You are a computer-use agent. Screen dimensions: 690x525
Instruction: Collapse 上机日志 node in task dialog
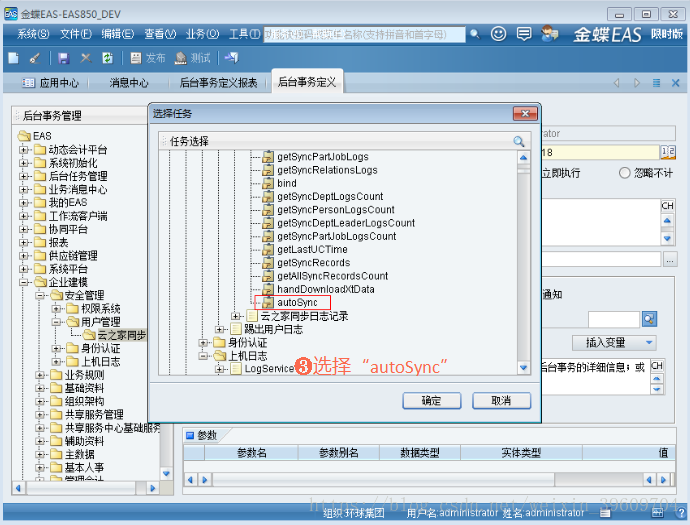point(203,356)
